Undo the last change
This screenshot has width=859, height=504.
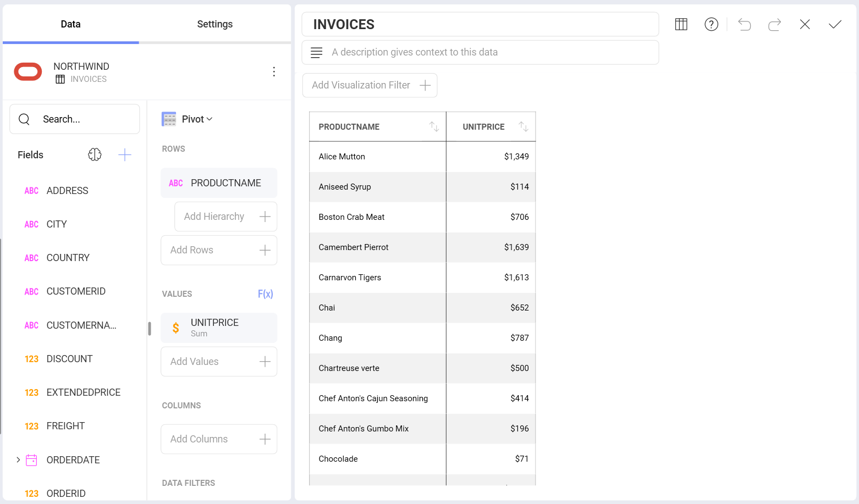744,24
